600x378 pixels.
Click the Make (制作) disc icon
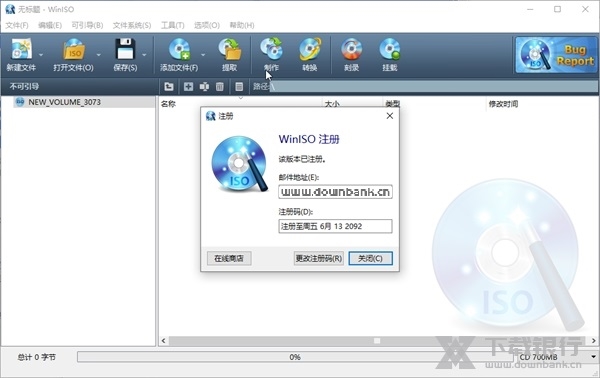pyautogui.click(x=271, y=49)
